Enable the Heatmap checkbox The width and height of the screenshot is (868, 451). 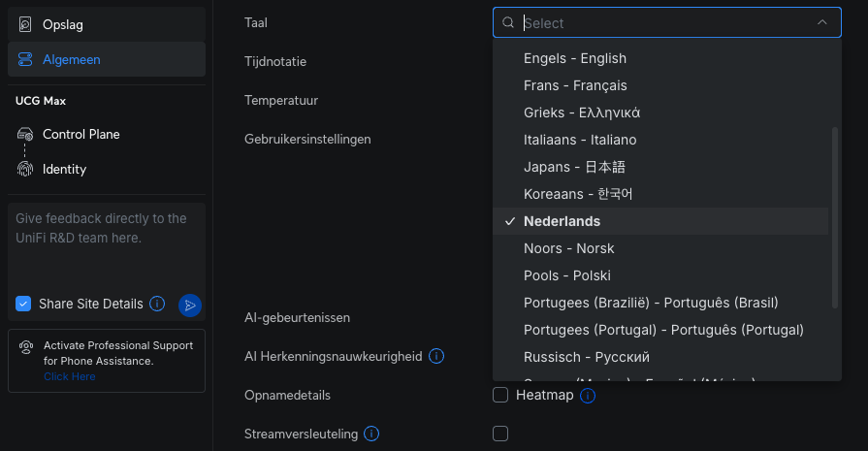(x=500, y=395)
